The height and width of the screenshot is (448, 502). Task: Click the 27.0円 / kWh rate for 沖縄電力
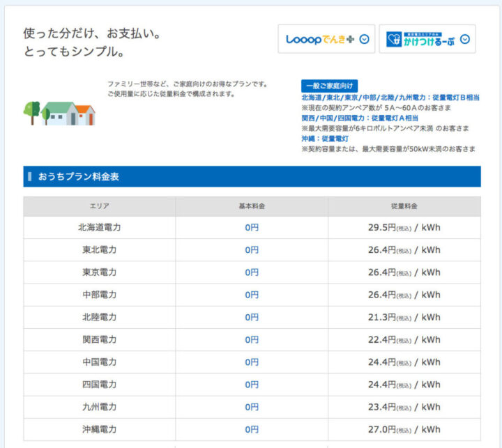click(x=404, y=429)
